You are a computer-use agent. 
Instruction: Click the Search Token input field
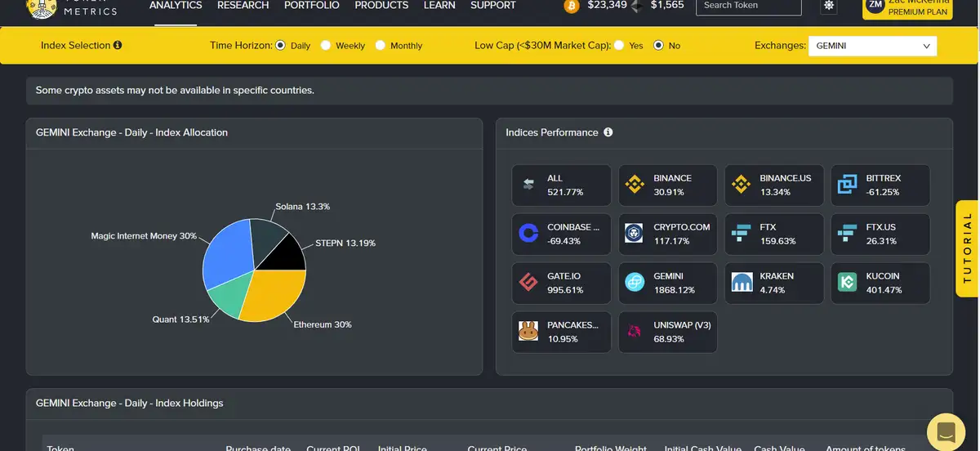point(749,6)
